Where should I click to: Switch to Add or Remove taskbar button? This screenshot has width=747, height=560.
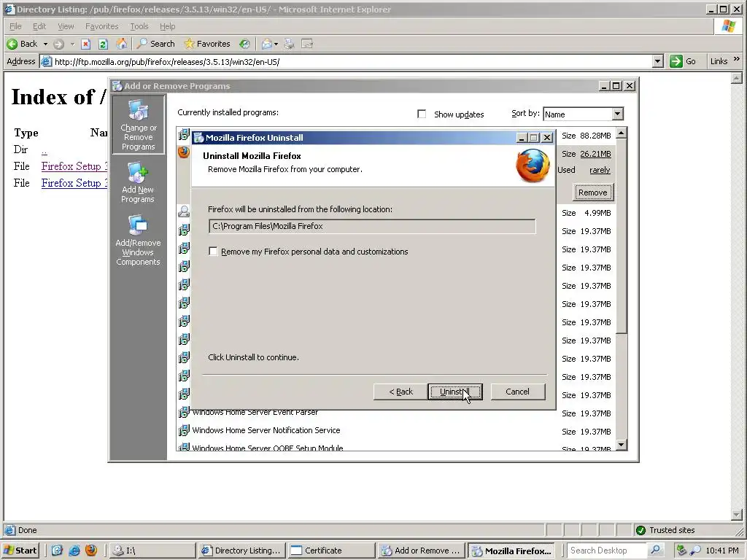(x=421, y=551)
